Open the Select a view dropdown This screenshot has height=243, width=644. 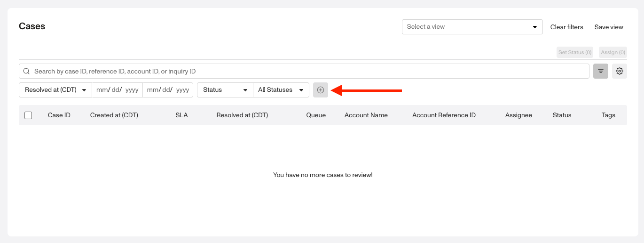pyautogui.click(x=472, y=27)
